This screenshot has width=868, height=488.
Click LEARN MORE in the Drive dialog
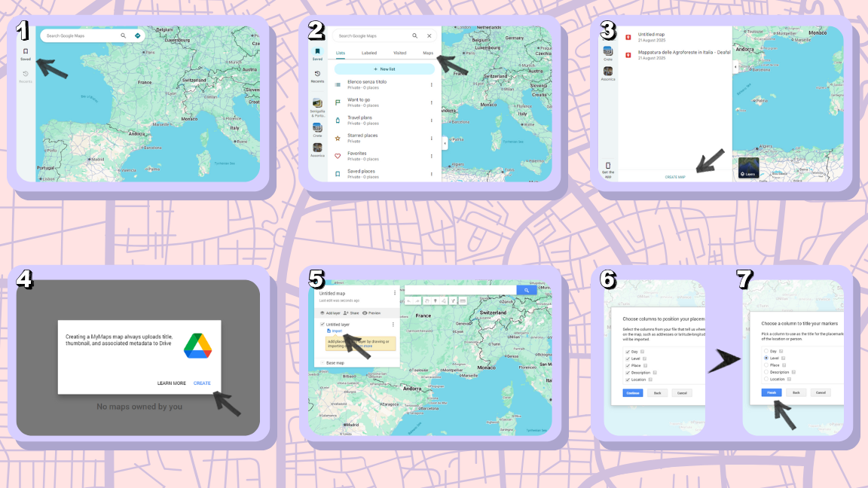point(172,383)
